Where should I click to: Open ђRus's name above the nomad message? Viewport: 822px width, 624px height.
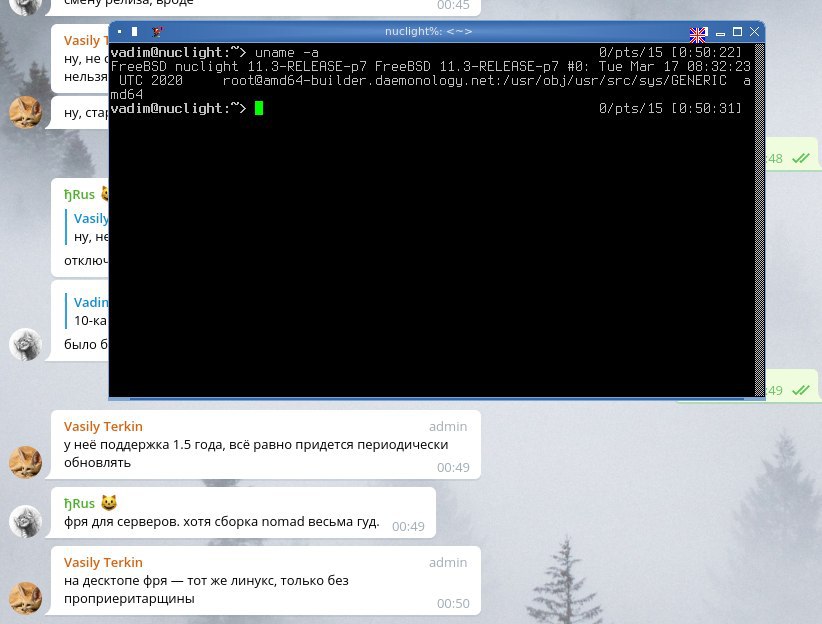(x=79, y=503)
